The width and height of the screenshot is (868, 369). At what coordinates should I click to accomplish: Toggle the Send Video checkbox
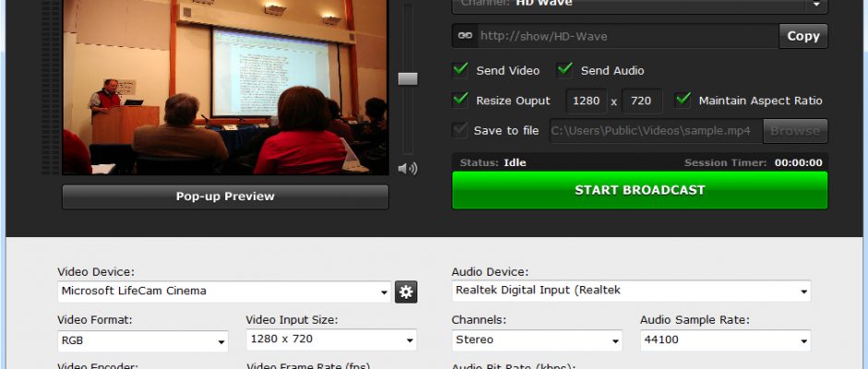click(x=461, y=70)
